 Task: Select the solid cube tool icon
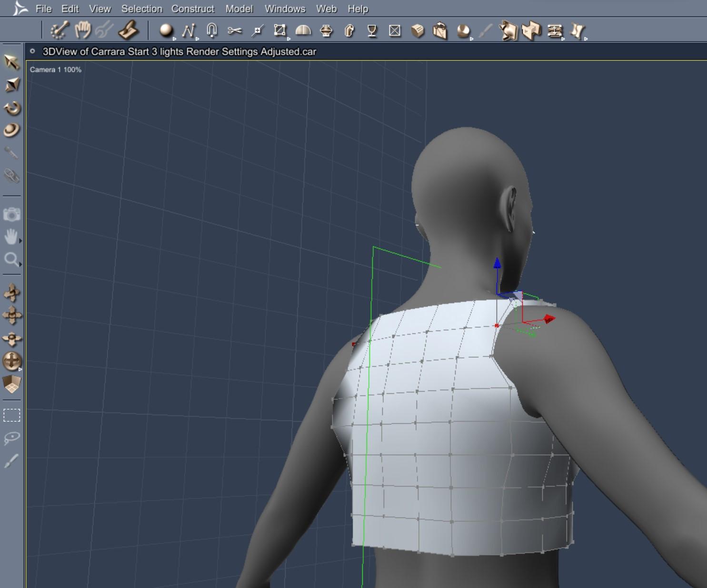(x=418, y=31)
